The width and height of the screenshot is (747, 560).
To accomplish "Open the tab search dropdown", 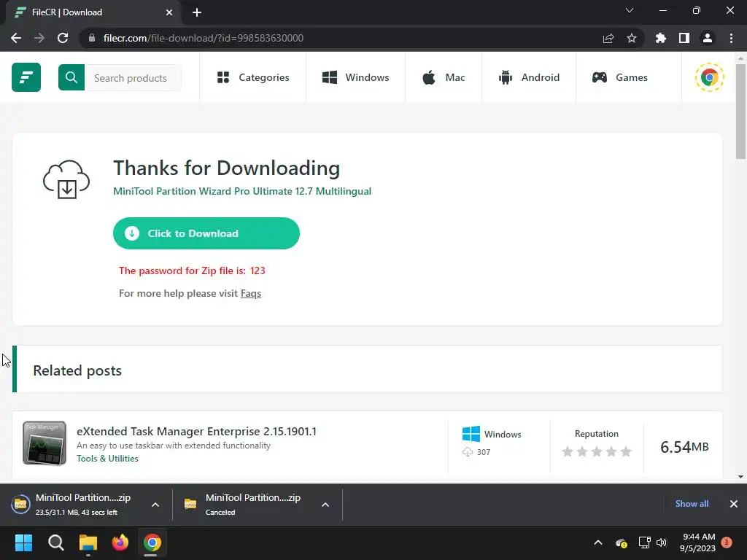I will point(630,10).
